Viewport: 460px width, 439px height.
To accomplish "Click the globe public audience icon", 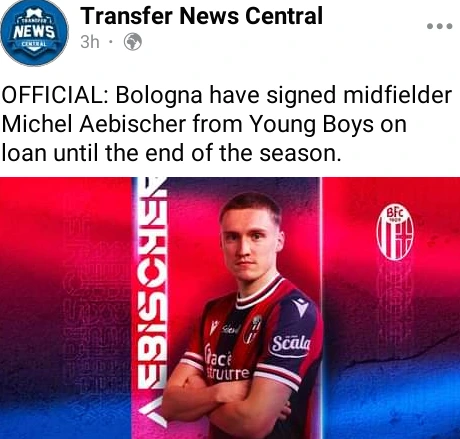I will click(x=133, y=42).
